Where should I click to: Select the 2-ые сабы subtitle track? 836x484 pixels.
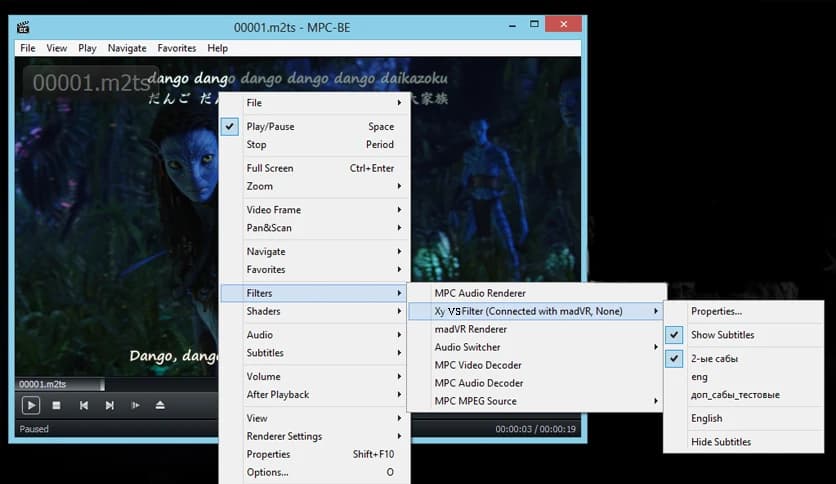[x=744, y=359]
